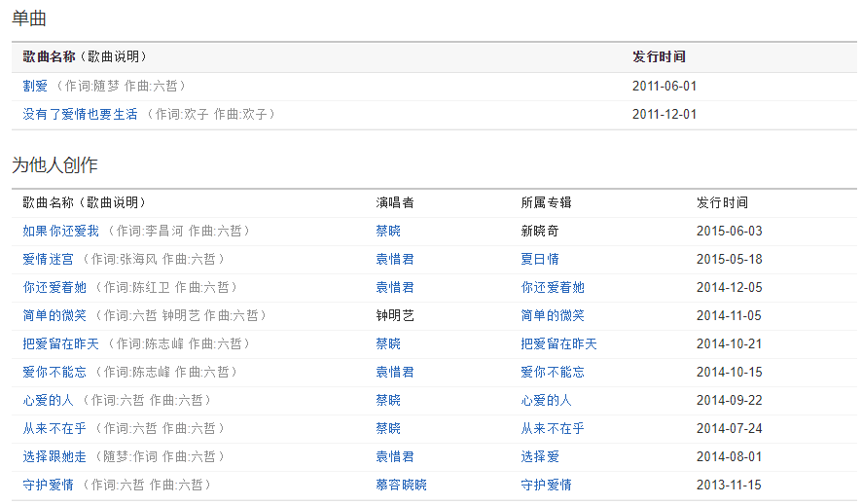Open the song 心爱的人 in the song name column
This screenshot has width=862, height=504.
point(48,400)
